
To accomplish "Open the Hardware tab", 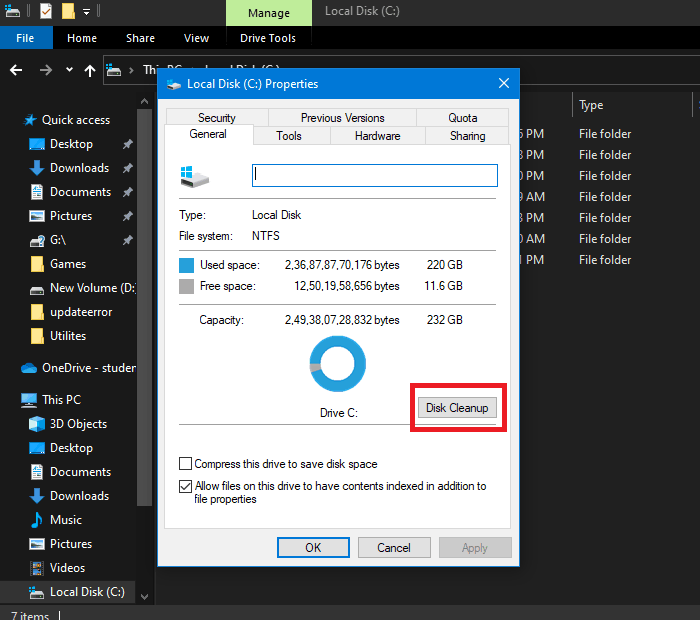I will (x=378, y=136).
